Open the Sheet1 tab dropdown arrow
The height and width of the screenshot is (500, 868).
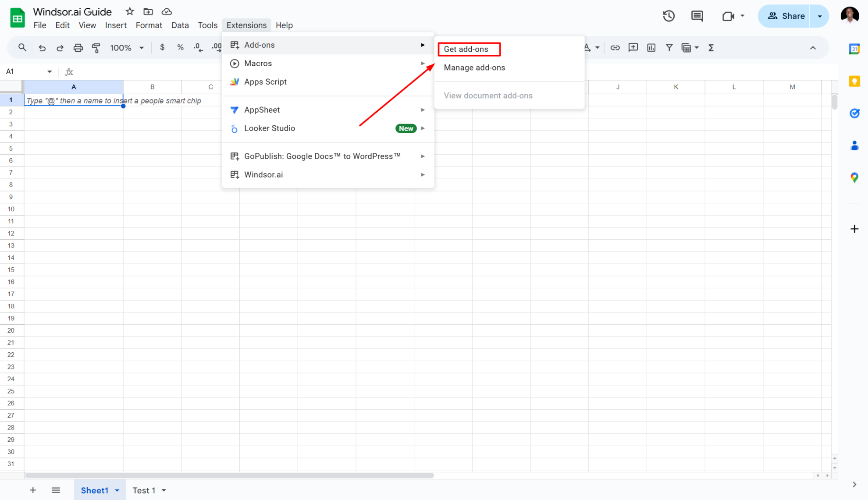coord(117,490)
